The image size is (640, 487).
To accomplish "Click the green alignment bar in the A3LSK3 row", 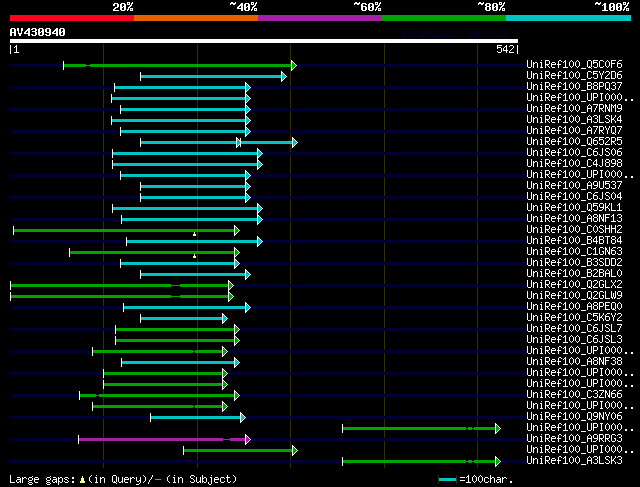I will [419, 462].
